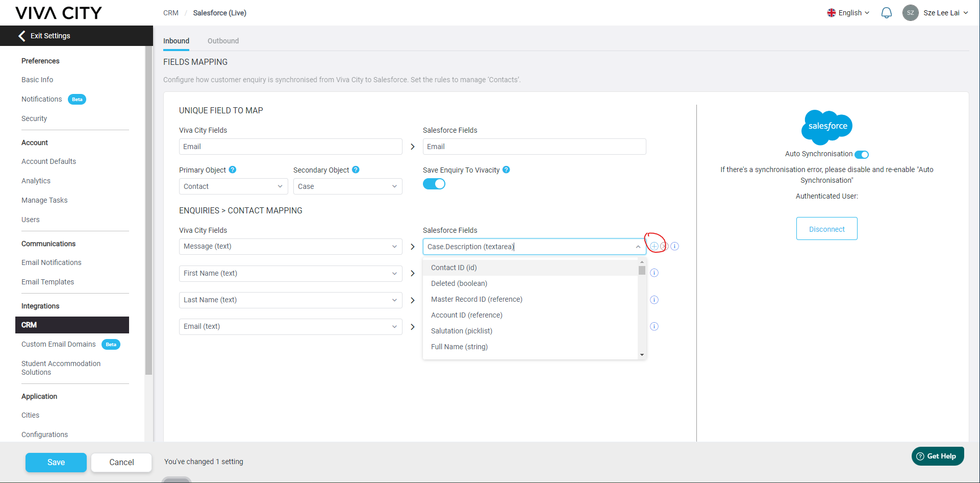Select Deleted (boolean) option

[531, 283]
